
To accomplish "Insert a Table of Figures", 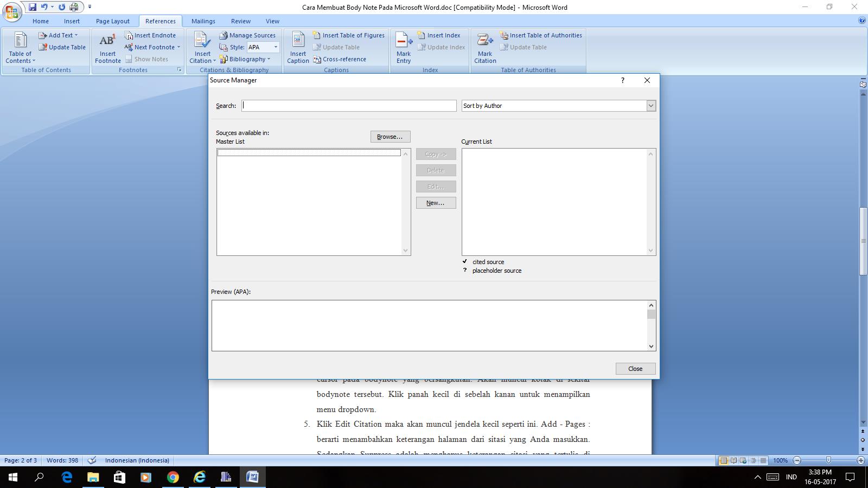I will tap(349, 35).
